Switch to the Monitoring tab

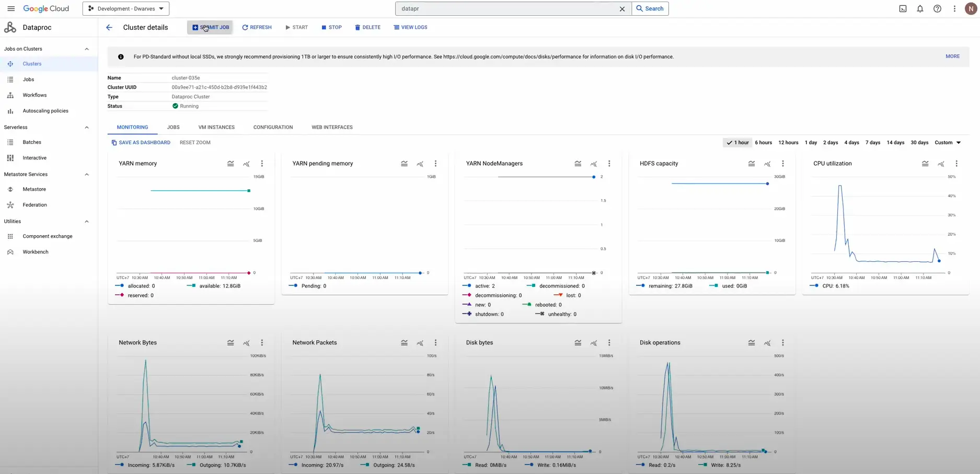(x=132, y=128)
